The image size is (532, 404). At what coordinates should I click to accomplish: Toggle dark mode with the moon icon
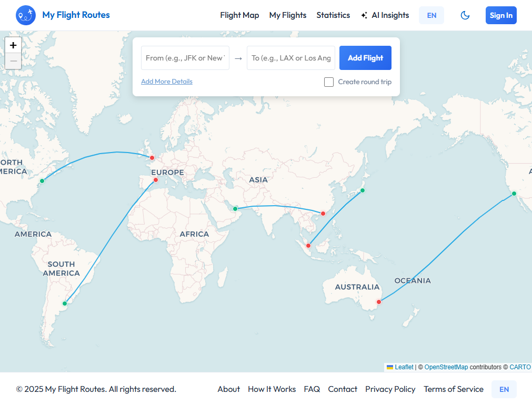click(465, 15)
